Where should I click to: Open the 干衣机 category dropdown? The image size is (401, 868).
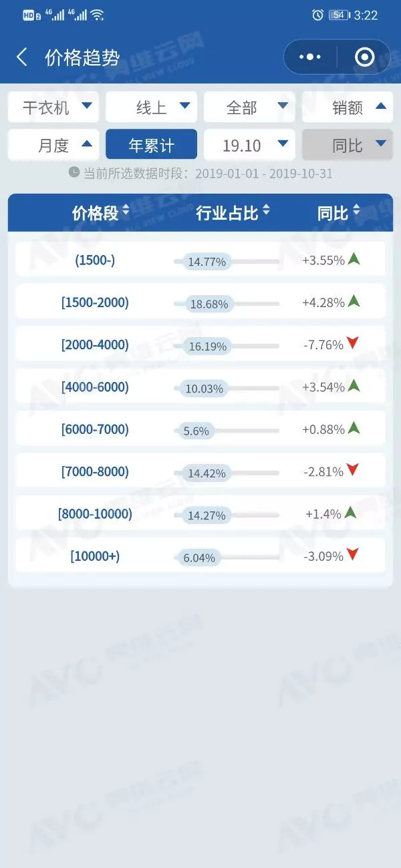[x=53, y=107]
